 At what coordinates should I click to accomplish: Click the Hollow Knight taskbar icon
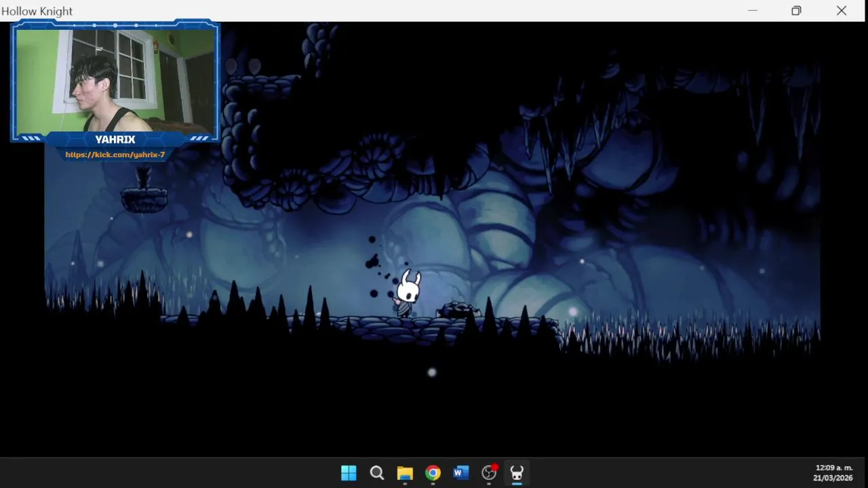(517, 472)
